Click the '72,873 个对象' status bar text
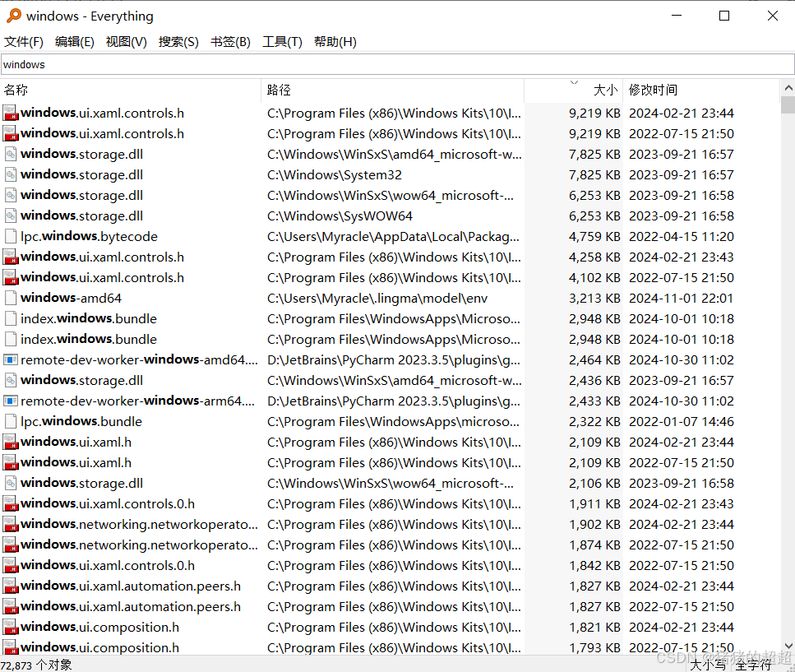 point(36,665)
